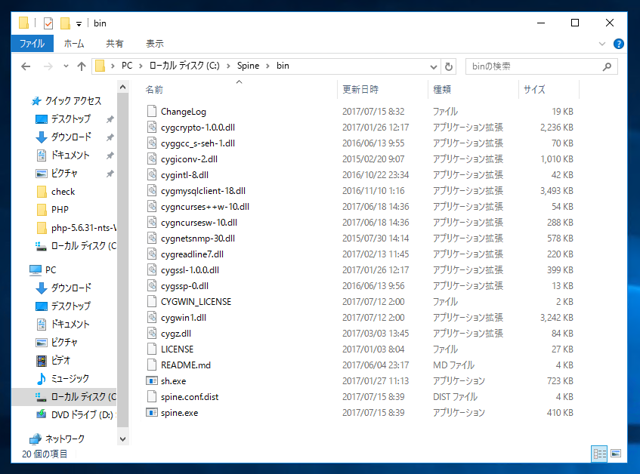Switch to large icons view

[616, 454]
